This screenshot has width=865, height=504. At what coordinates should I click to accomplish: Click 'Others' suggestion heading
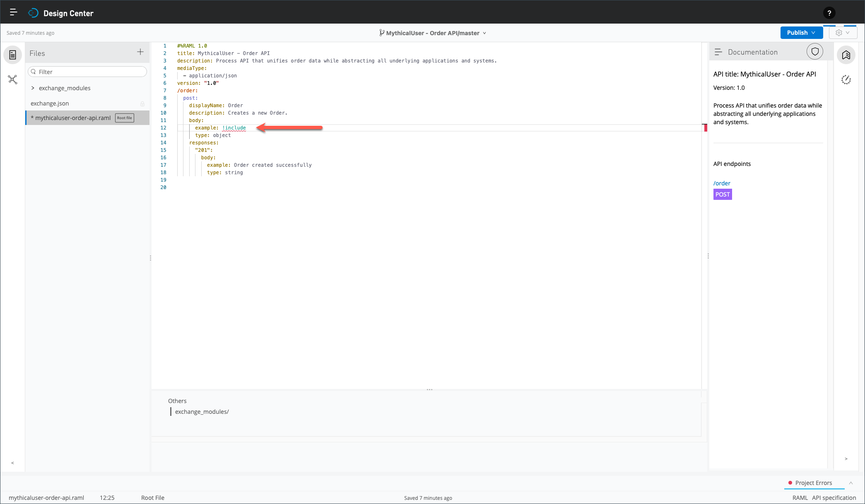click(x=177, y=401)
